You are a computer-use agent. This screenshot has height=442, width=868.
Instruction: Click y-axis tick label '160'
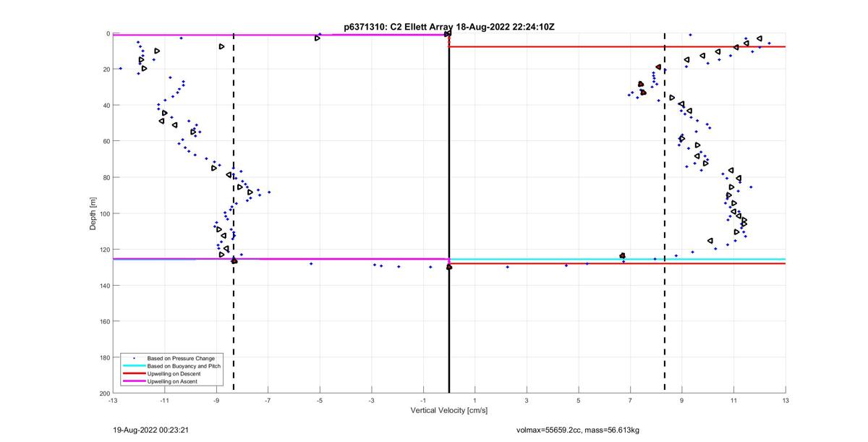(x=103, y=321)
